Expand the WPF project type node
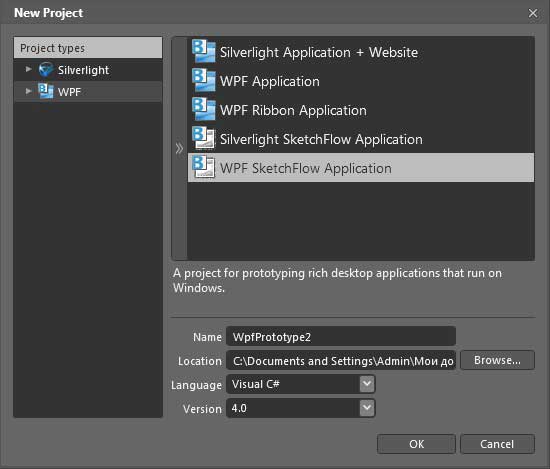Image resolution: width=550 pixels, height=469 pixels. (x=29, y=91)
